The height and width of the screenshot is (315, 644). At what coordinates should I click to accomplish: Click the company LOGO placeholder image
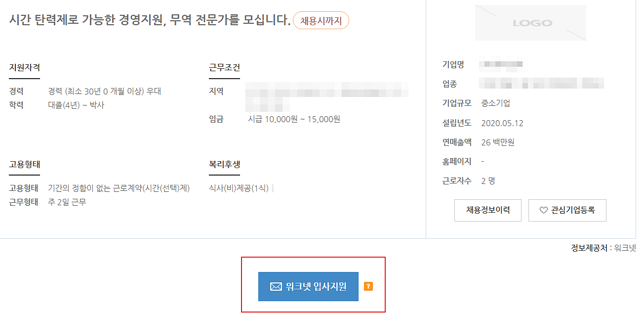pyautogui.click(x=530, y=22)
